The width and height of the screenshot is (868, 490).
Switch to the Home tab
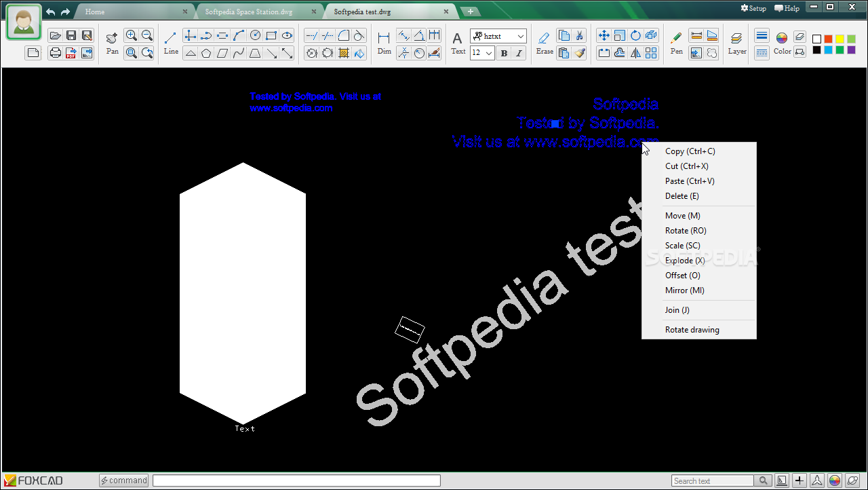(95, 12)
